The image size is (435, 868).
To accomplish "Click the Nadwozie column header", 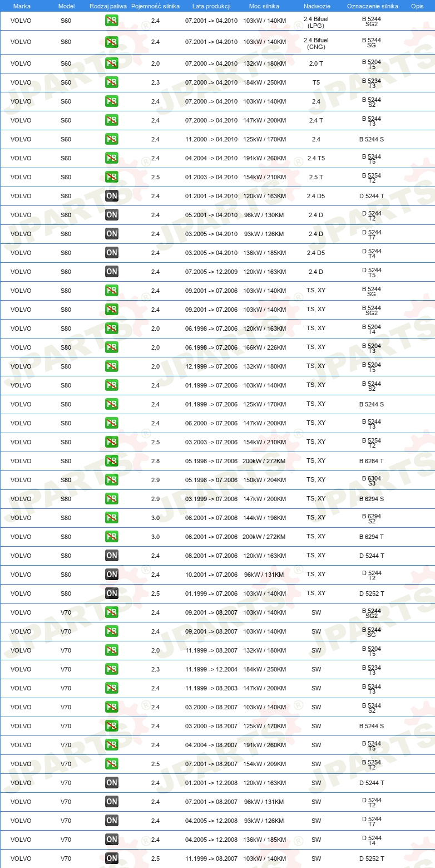I will [317, 6].
